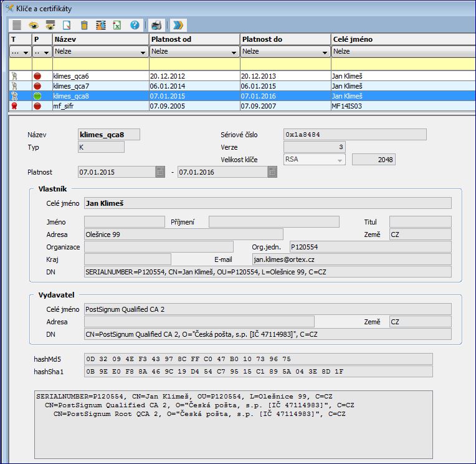Open calendar picker for validity start date
Viewport: 476px width, 464px height.
pyautogui.click(x=160, y=172)
